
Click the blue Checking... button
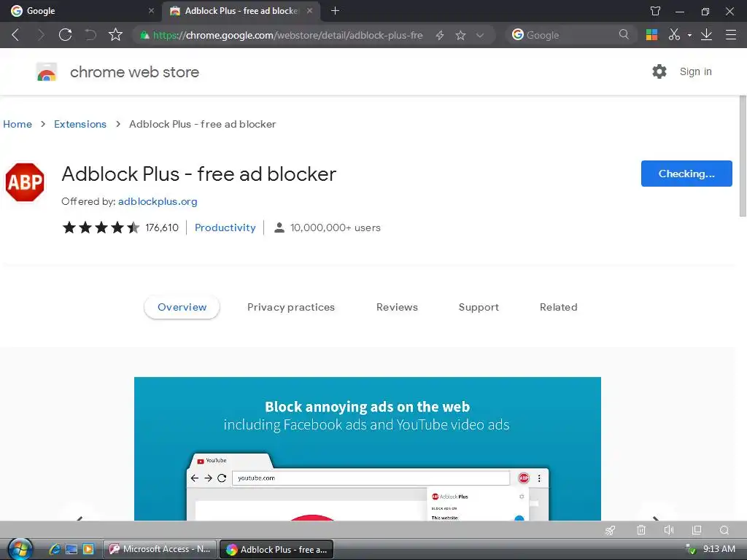[686, 174]
